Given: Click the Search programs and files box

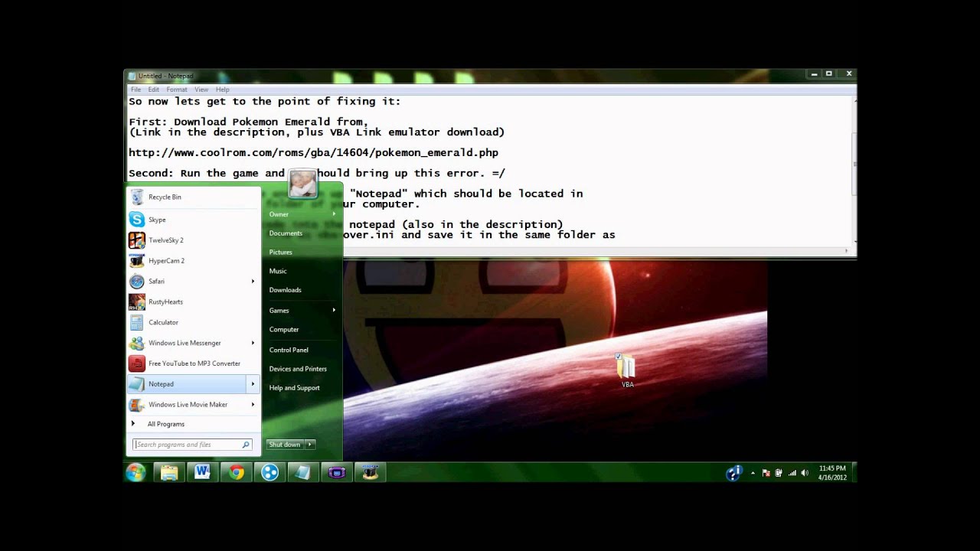Looking at the screenshot, I should coord(193,445).
